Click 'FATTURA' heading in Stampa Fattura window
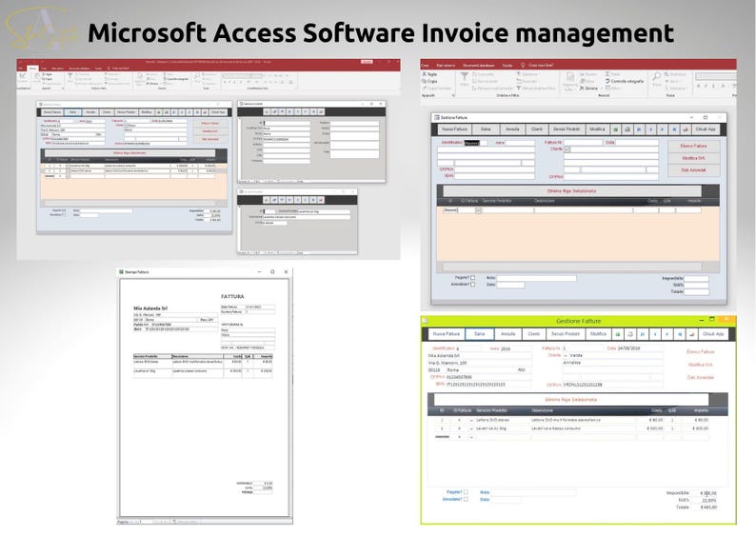 click(232, 296)
